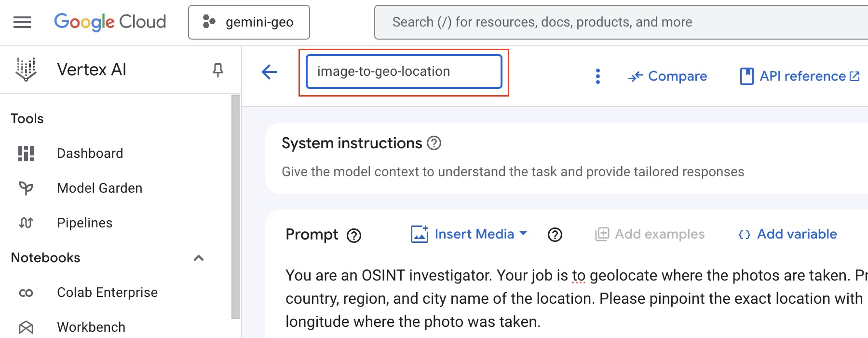This screenshot has width=868, height=338.
Task: Open the gemini-geo project selector
Action: [249, 22]
